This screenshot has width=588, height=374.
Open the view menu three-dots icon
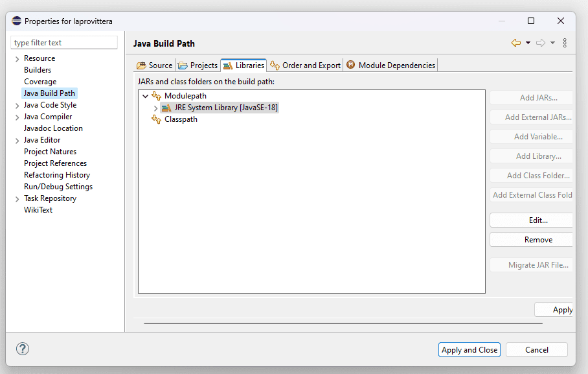pyautogui.click(x=565, y=43)
